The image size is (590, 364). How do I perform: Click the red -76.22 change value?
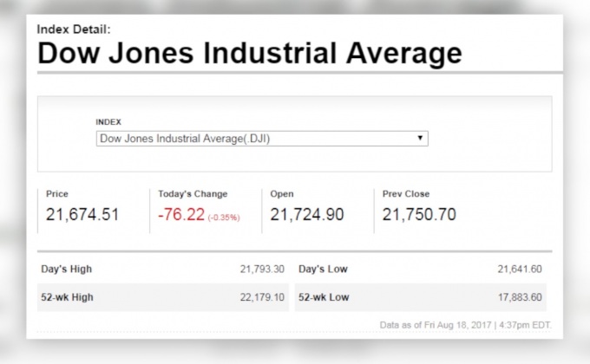point(180,214)
